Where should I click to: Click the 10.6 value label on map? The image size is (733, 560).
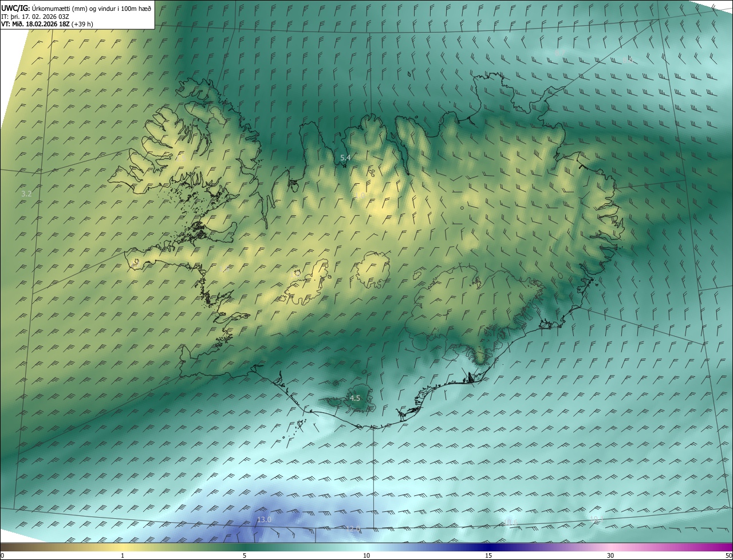(x=511, y=522)
